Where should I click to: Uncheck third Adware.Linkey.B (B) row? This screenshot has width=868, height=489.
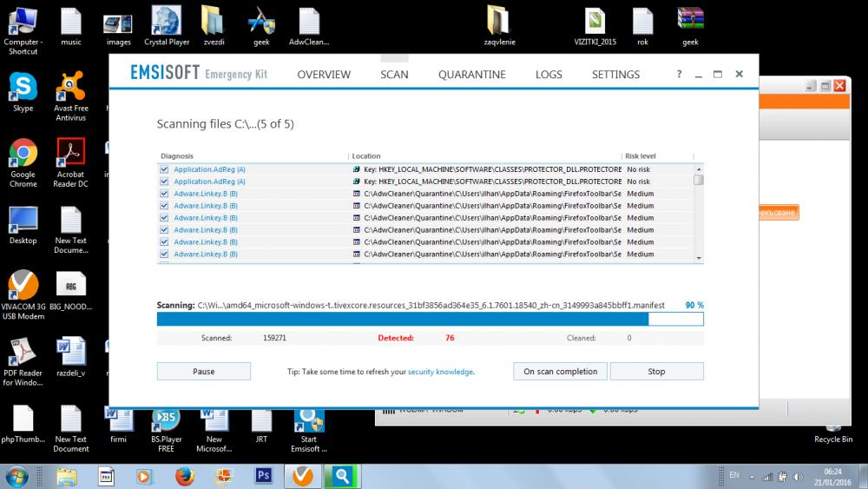[164, 218]
